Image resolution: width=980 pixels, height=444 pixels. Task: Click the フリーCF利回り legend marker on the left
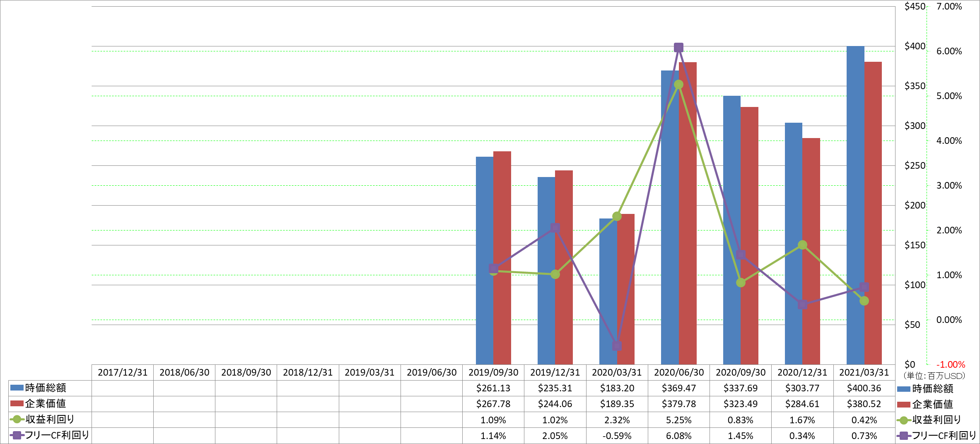(x=17, y=435)
